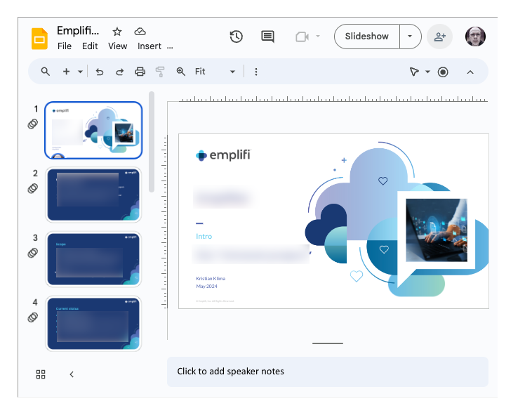Viewport: 532px width, 420px height.
Task: Star the Emplifi presentation
Action: click(x=117, y=32)
